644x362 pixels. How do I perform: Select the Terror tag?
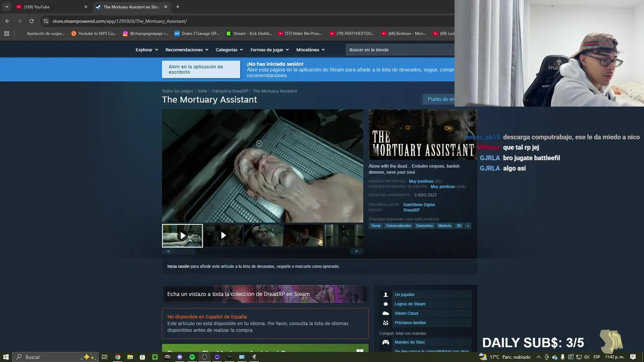coord(376,226)
